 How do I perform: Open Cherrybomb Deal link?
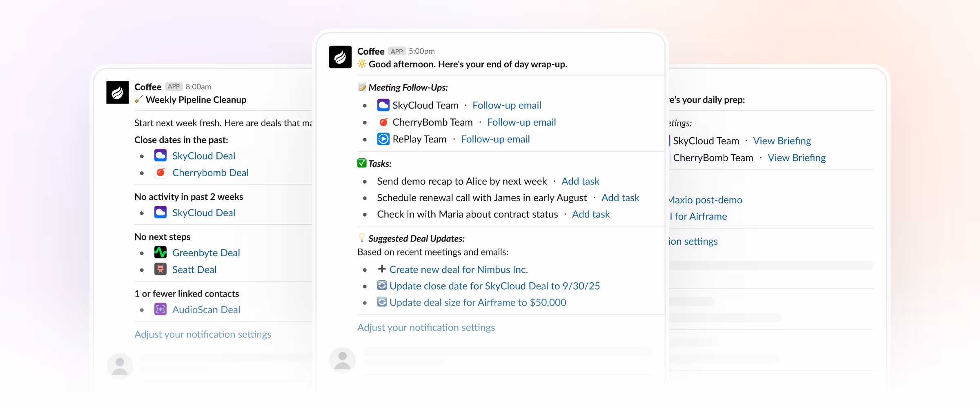point(210,173)
